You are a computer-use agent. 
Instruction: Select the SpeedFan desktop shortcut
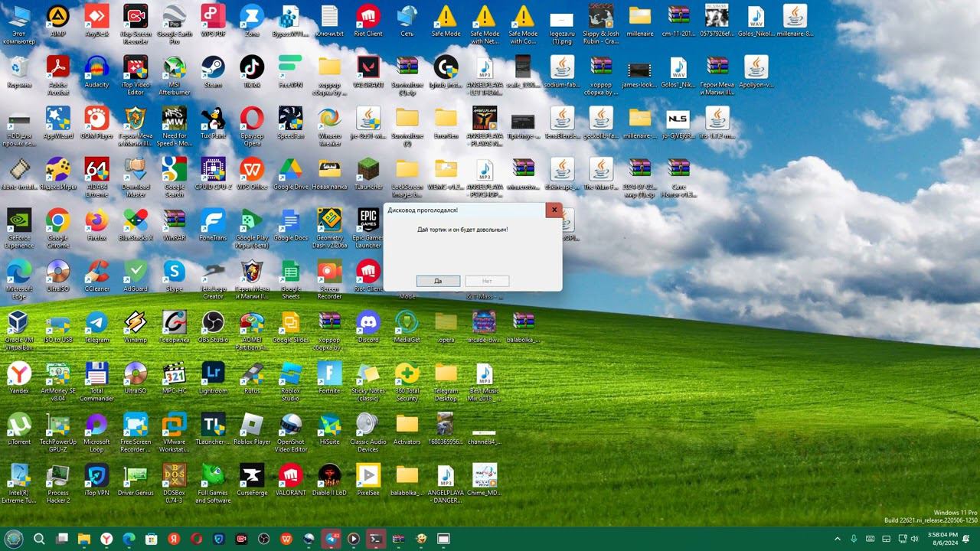[x=291, y=123]
